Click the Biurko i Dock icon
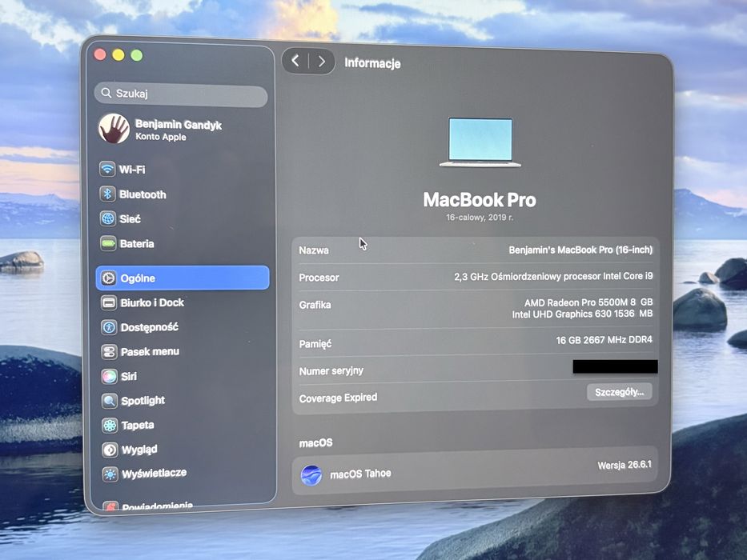 (x=109, y=303)
